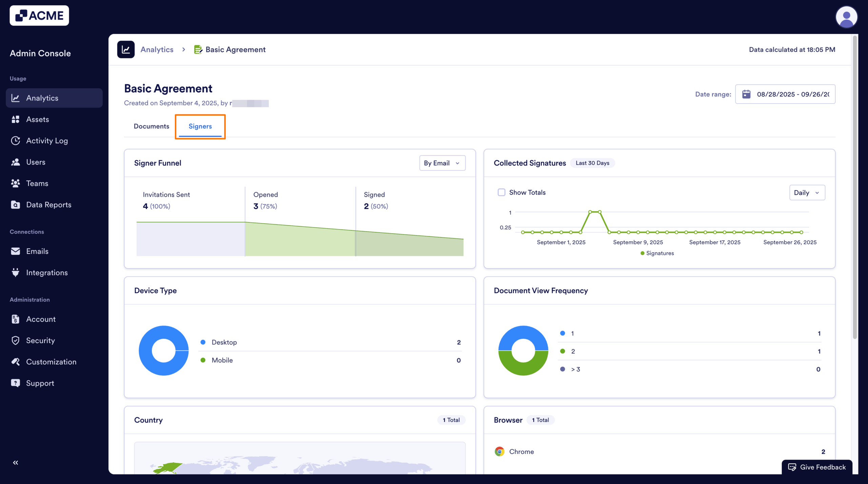Image resolution: width=868 pixels, height=484 pixels.
Task: Toggle Signatures legend series in chart
Action: 657,253
